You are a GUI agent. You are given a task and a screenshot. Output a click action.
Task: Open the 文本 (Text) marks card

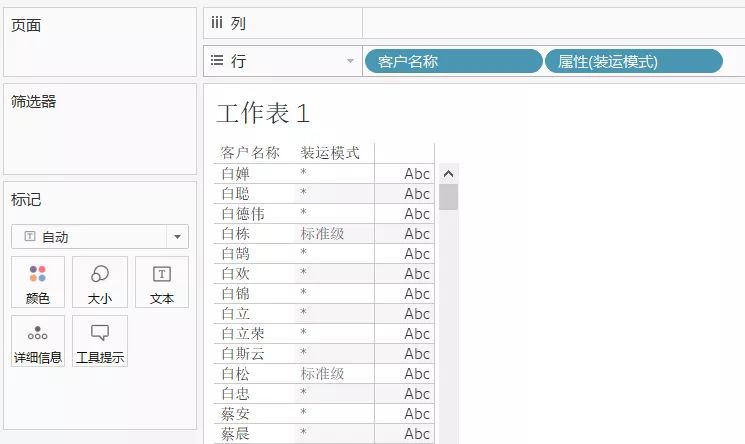pyautogui.click(x=162, y=282)
